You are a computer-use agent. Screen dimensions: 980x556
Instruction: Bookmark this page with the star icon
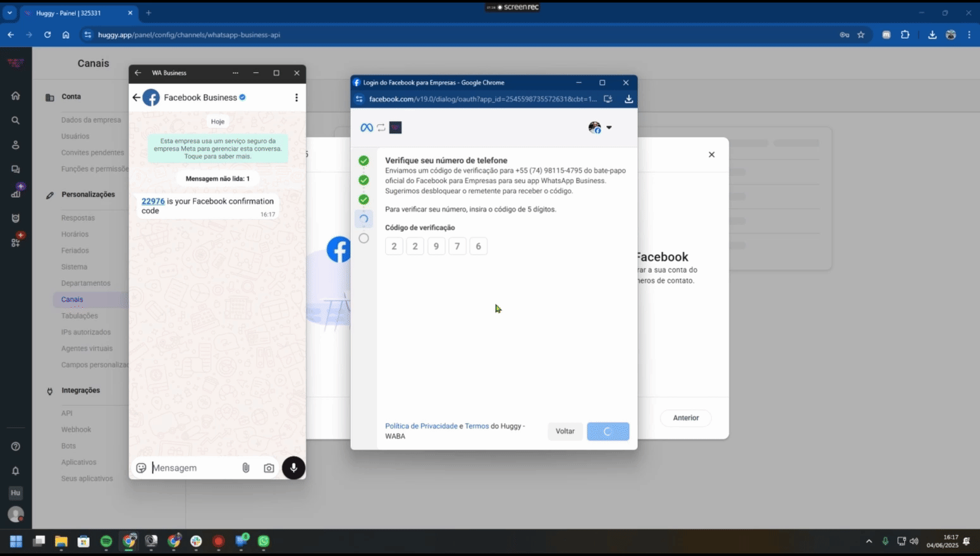coord(861,35)
